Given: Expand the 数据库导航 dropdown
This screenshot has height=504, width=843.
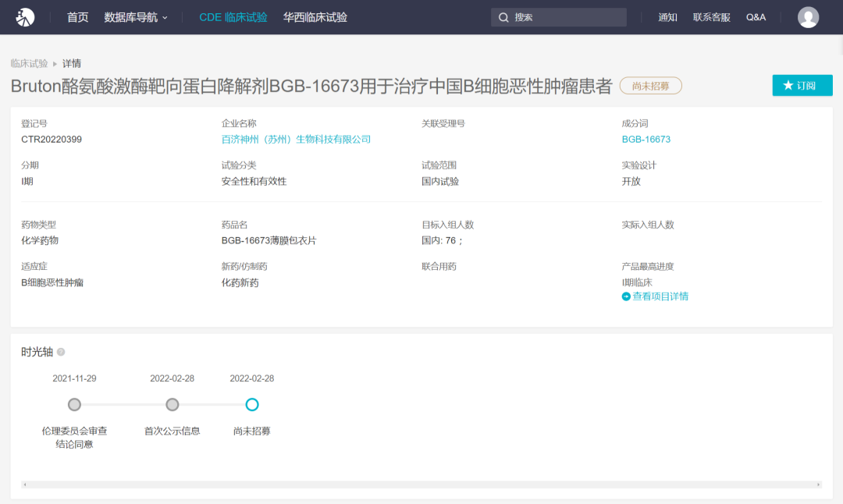Looking at the screenshot, I should (x=136, y=17).
